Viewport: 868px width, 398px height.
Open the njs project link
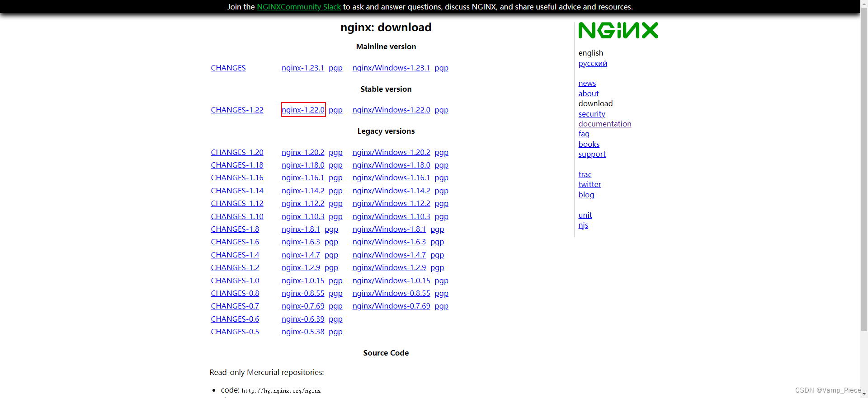click(583, 225)
